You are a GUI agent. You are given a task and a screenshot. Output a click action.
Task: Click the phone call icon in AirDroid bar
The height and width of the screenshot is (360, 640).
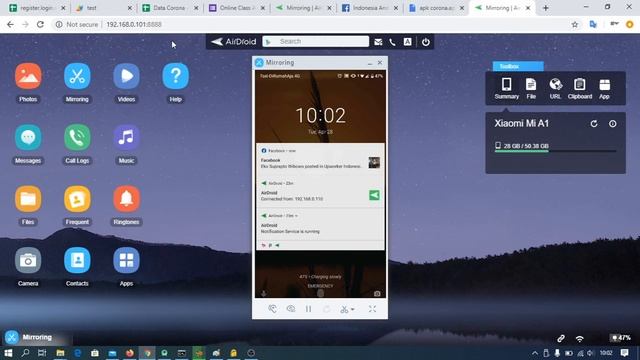coord(392,42)
